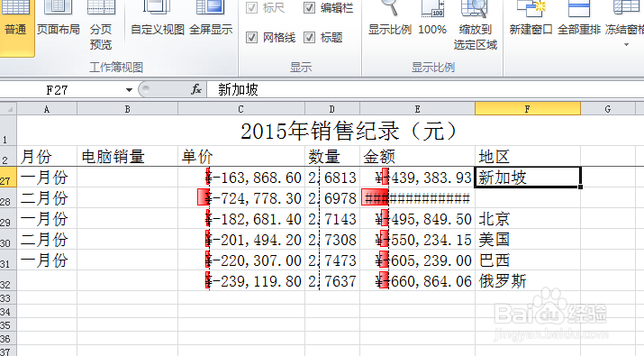Click the select-all corner button
The width and height of the screenshot is (644, 356).
[x=8, y=109]
